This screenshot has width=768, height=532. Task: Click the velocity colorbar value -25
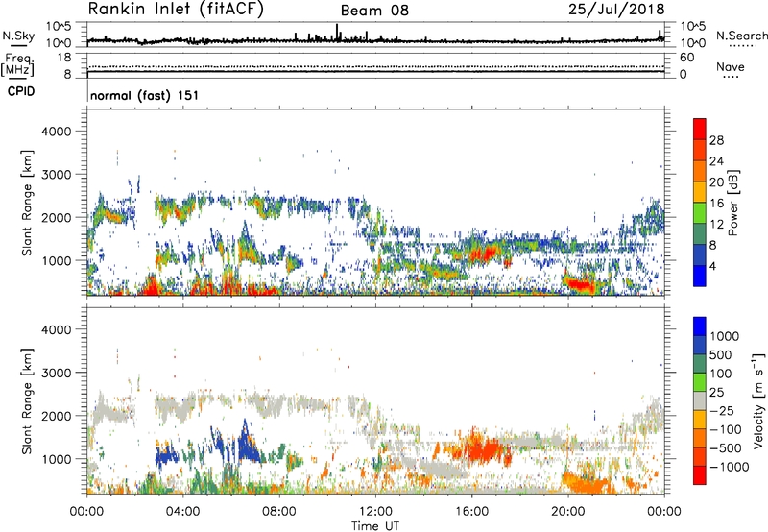[722, 411]
